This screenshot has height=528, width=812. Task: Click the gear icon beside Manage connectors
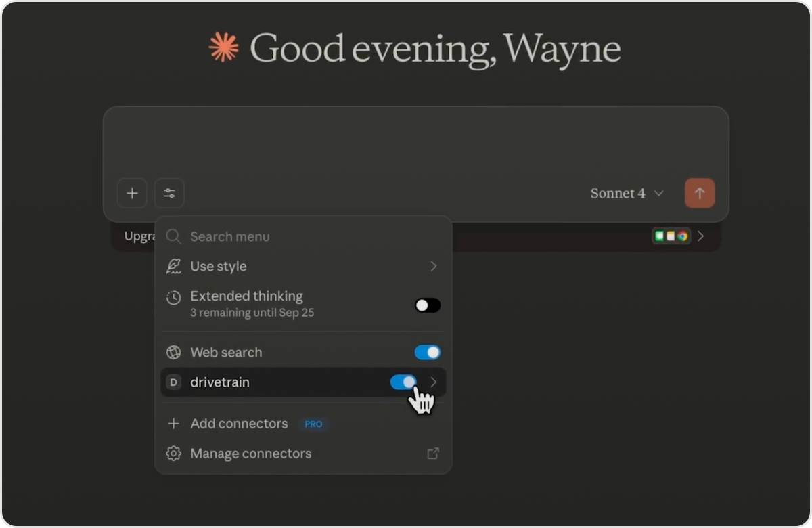point(174,454)
